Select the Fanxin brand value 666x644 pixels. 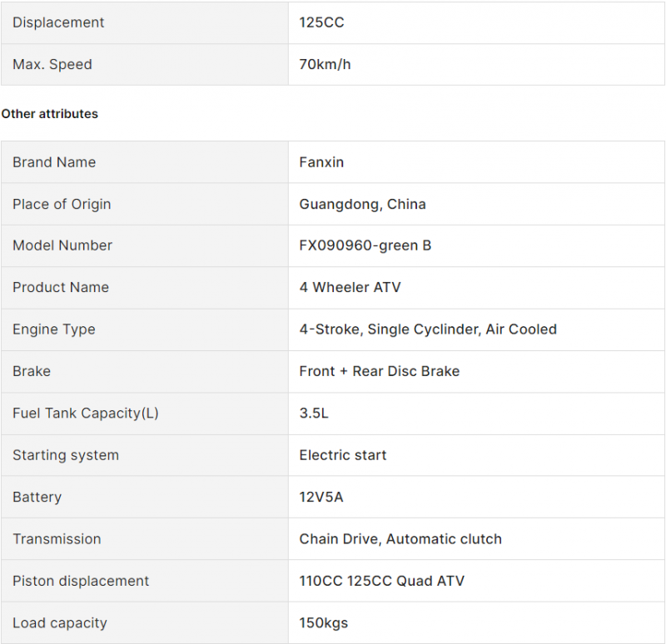pos(321,162)
